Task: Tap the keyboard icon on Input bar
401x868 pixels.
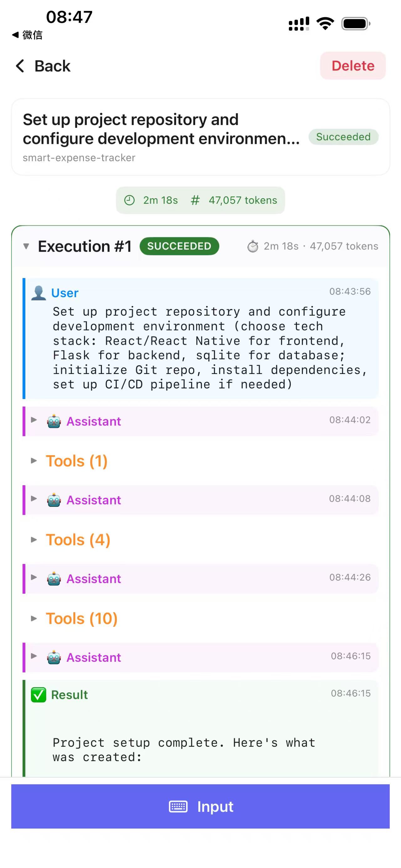Action: (x=178, y=806)
